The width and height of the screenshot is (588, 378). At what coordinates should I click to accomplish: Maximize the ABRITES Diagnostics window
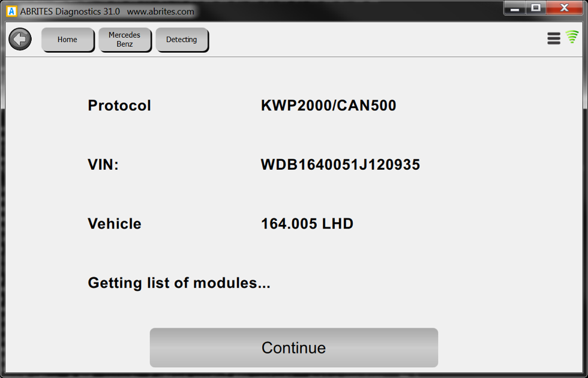(x=536, y=8)
